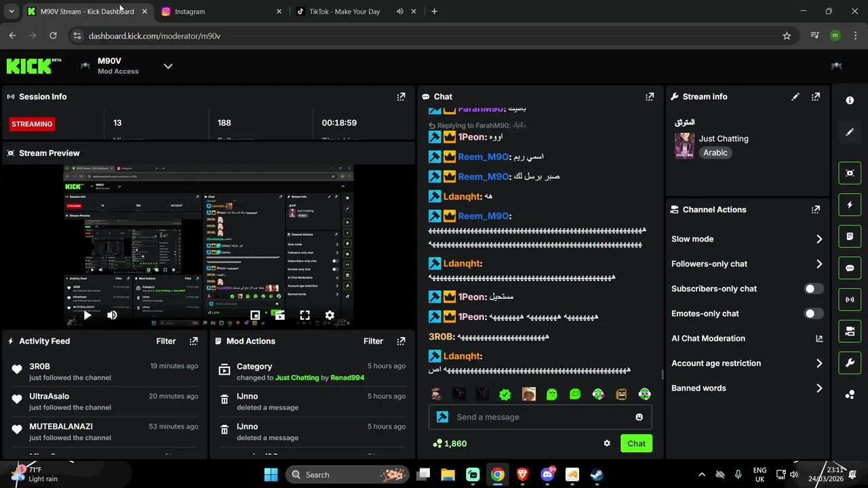
Task: Click the wrench sidebar icon
Action: click(x=850, y=363)
